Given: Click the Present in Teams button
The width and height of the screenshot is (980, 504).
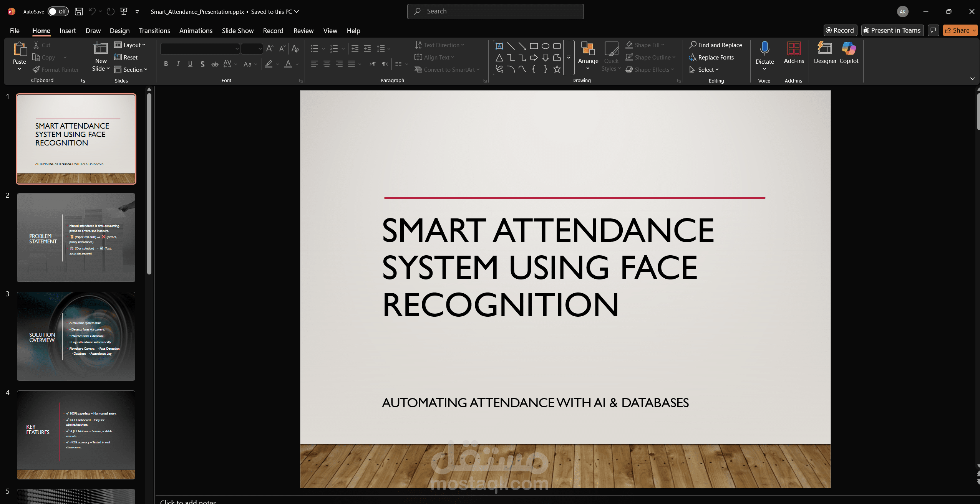Looking at the screenshot, I should [892, 30].
